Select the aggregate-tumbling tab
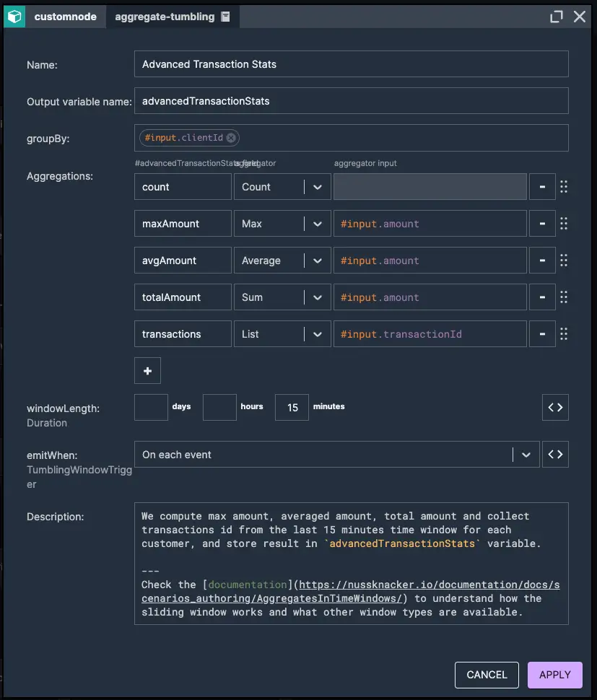 (x=173, y=17)
